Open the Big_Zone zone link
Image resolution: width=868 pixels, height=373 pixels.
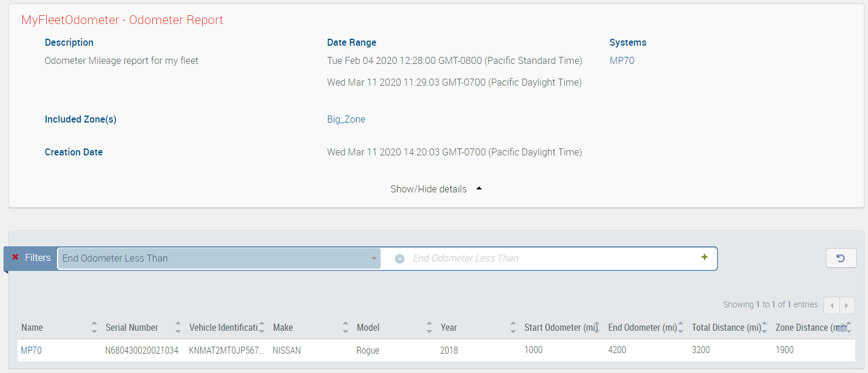click(346, 120)
